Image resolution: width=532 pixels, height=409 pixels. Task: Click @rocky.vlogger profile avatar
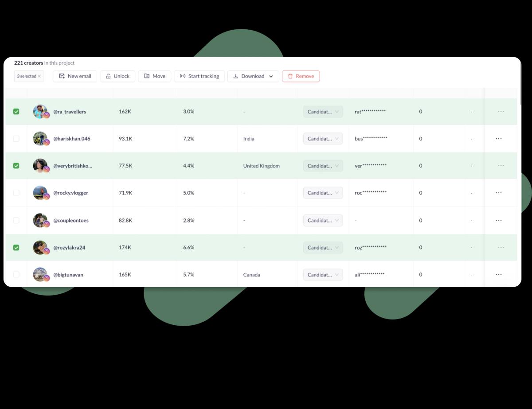pos(40,193)
